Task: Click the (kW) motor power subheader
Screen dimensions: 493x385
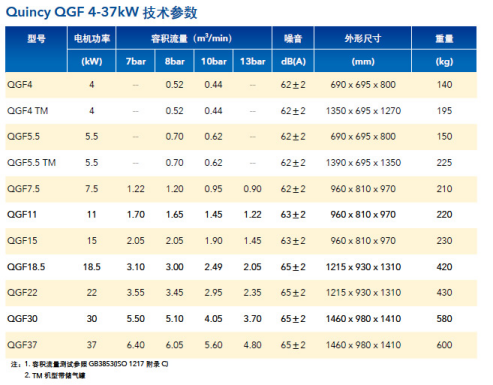Action: (x=92, y=61)
